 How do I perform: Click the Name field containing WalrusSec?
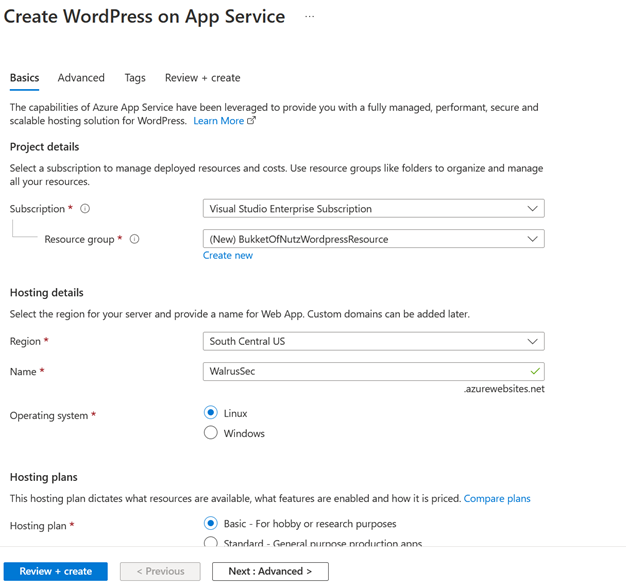pyautogui.click(x=374, y=371)
